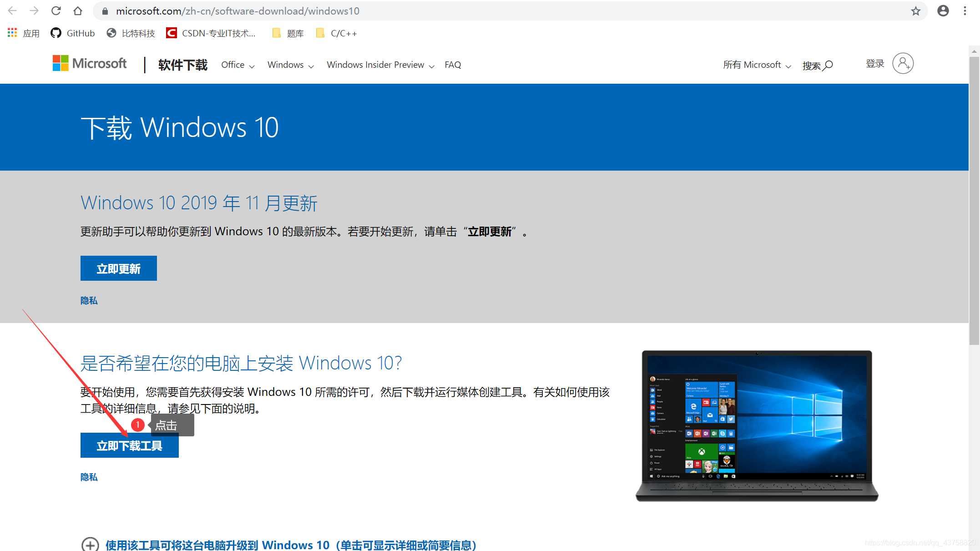This screenshot has width=980, height=551.
Task: Open Chrome three-dot menu
Action: coord(965,11)
